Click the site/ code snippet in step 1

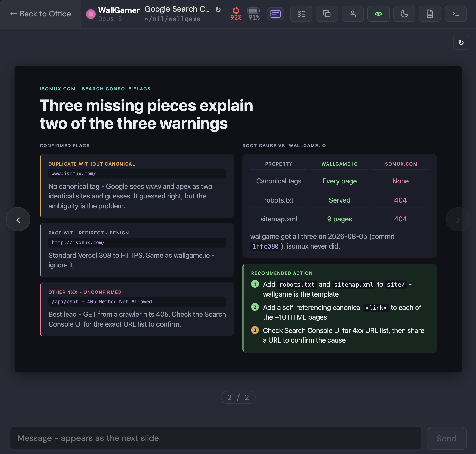396,285
